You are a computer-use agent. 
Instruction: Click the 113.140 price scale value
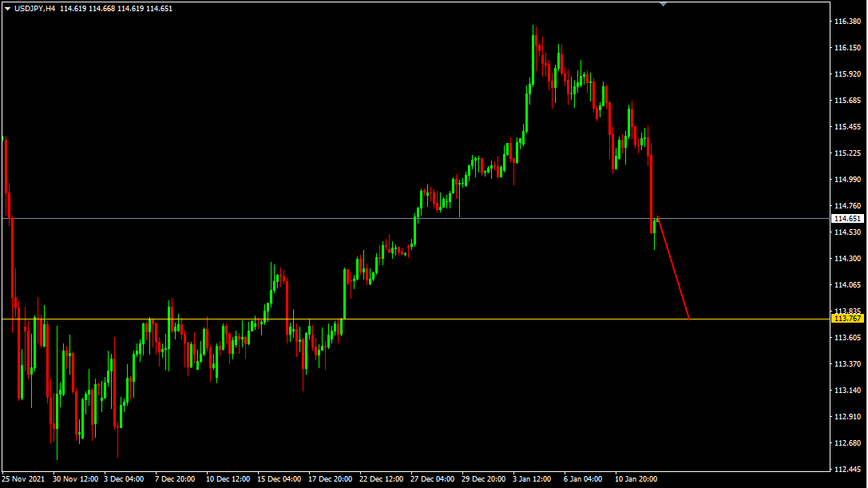pyautogui.click(x=847, y=391)
